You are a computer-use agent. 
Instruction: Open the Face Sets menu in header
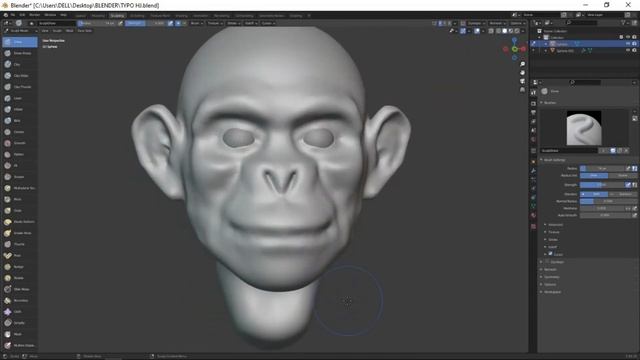pyautogui.click(x=84, y=31)
